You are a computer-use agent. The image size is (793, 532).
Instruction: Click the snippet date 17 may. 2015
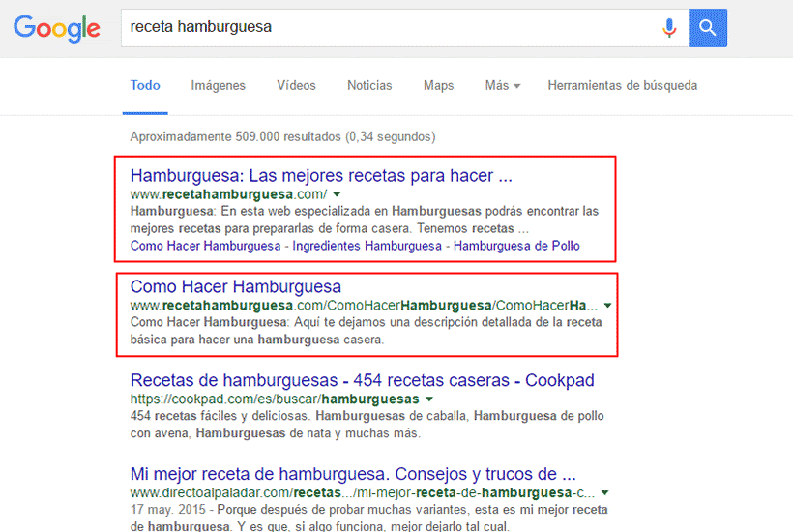pos(168,509)
